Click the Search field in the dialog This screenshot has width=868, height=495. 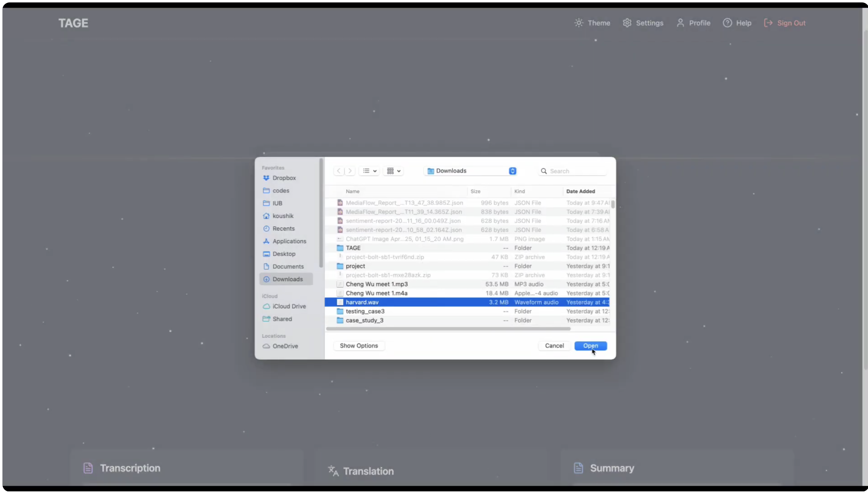pyautogui.click(x=576, y=171)
